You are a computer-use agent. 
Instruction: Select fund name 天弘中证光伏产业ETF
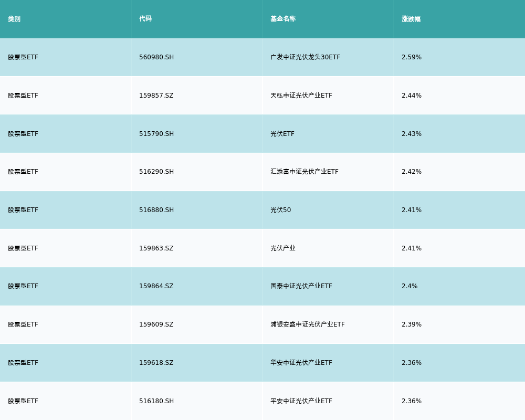pyautogui.click(x=301, y=96)
